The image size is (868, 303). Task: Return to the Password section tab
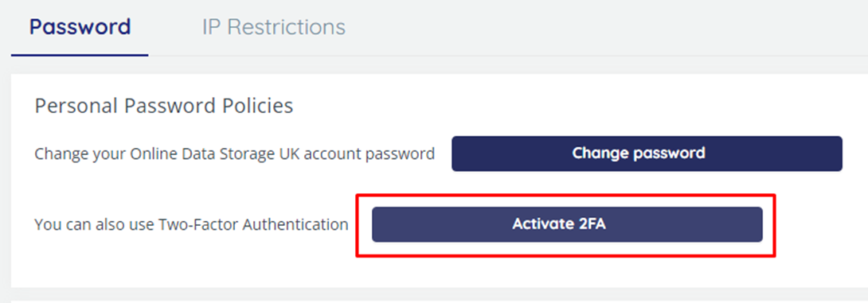coord(80,26)
